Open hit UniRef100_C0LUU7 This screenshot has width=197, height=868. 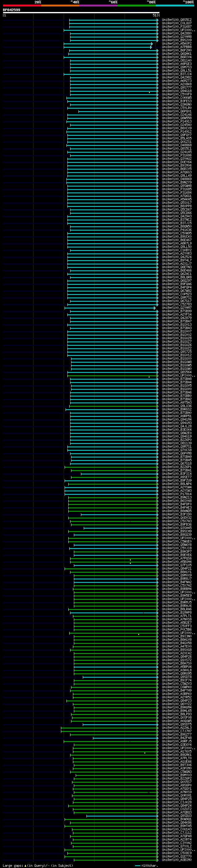pos(176,23)
